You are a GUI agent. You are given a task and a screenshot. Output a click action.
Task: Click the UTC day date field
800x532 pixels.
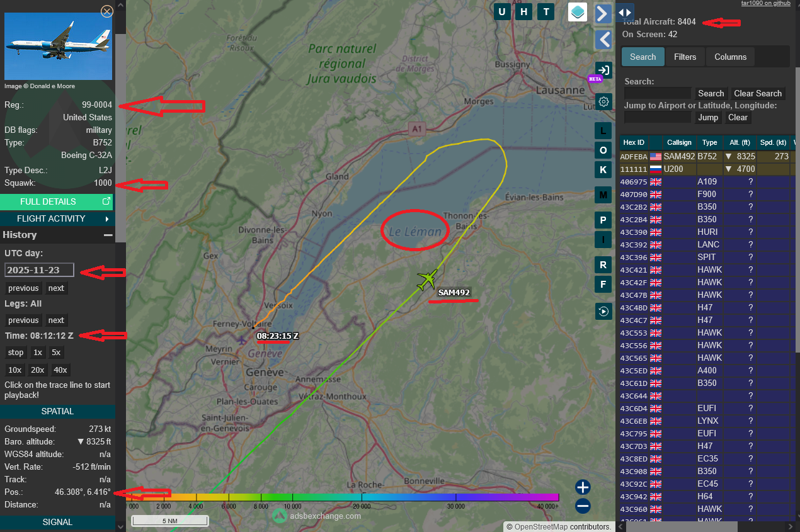(39, 270)
